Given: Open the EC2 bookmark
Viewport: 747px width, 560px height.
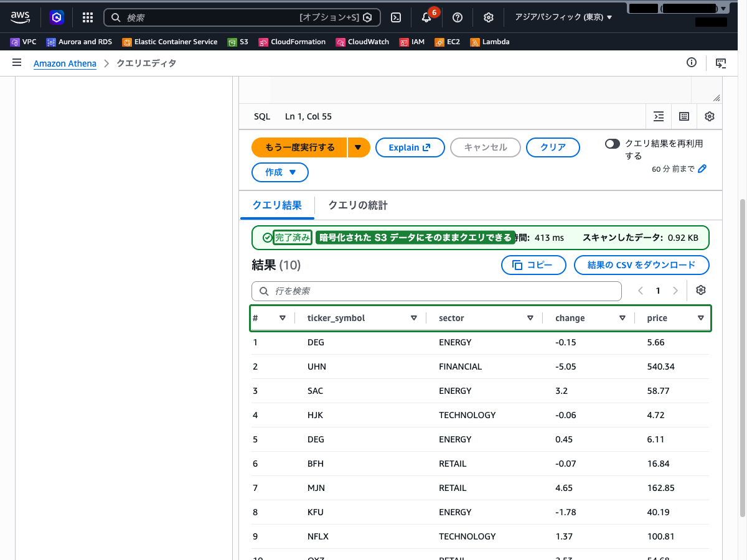Looking at the screenshot, I should [448, 42].
